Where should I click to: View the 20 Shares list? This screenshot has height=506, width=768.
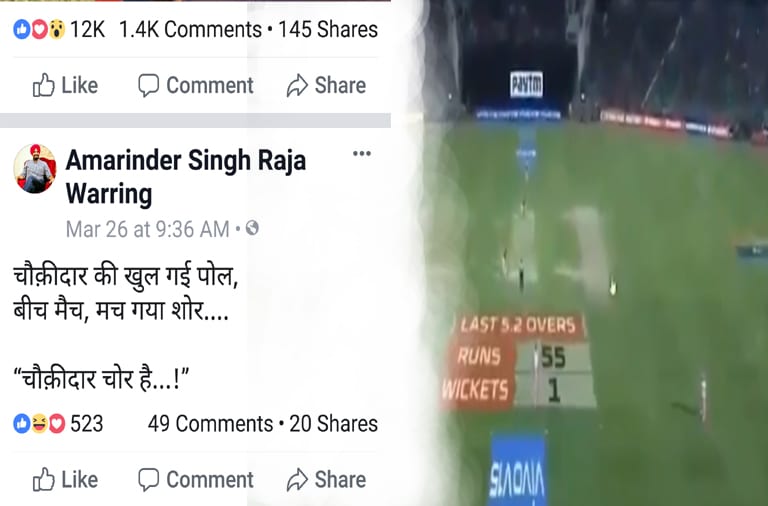[x=333, y=424]
